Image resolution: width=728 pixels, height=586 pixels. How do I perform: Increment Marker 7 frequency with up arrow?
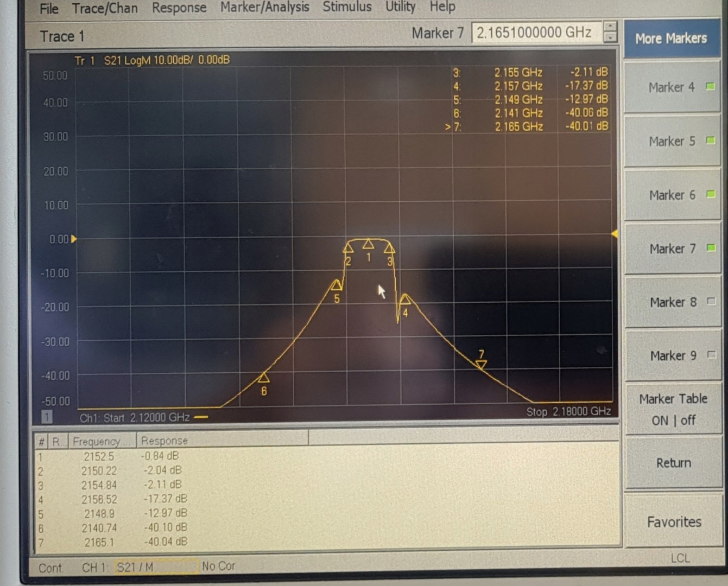tap(610, 27)
